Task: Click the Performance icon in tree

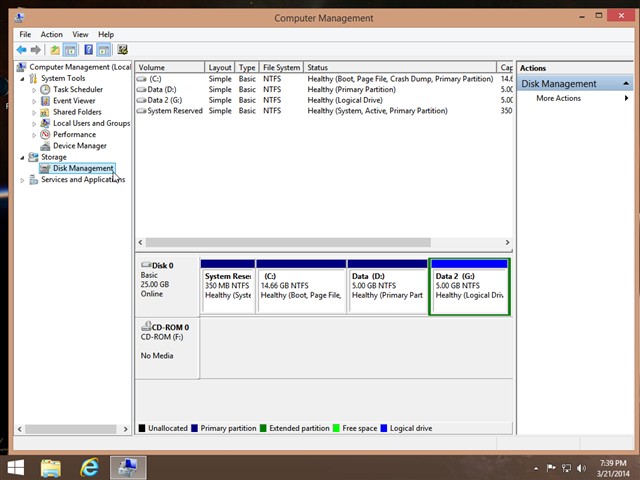Action: coord(45,134)
